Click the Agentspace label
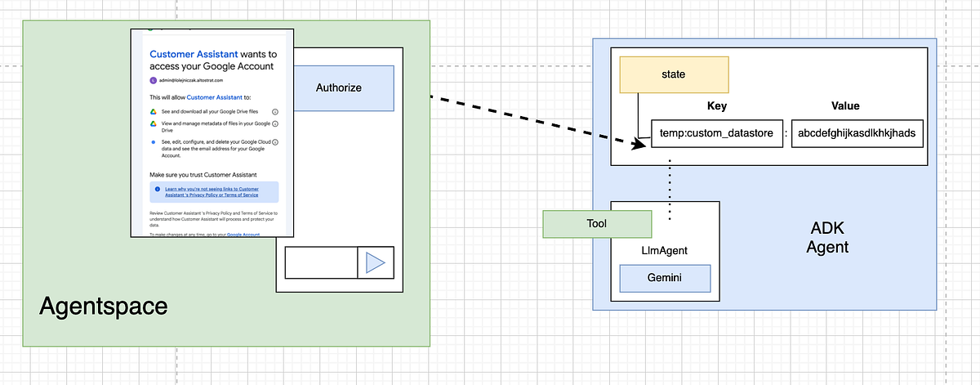 tap(104, 307)
